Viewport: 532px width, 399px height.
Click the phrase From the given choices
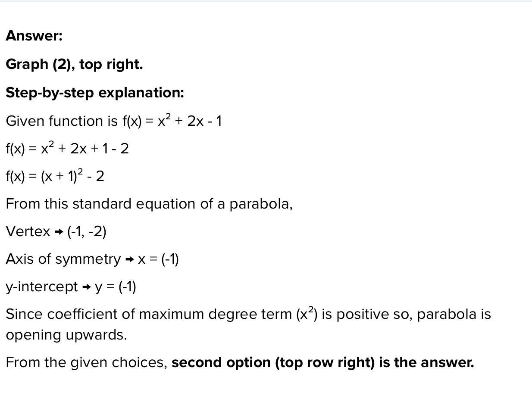(x=87, y=362)
